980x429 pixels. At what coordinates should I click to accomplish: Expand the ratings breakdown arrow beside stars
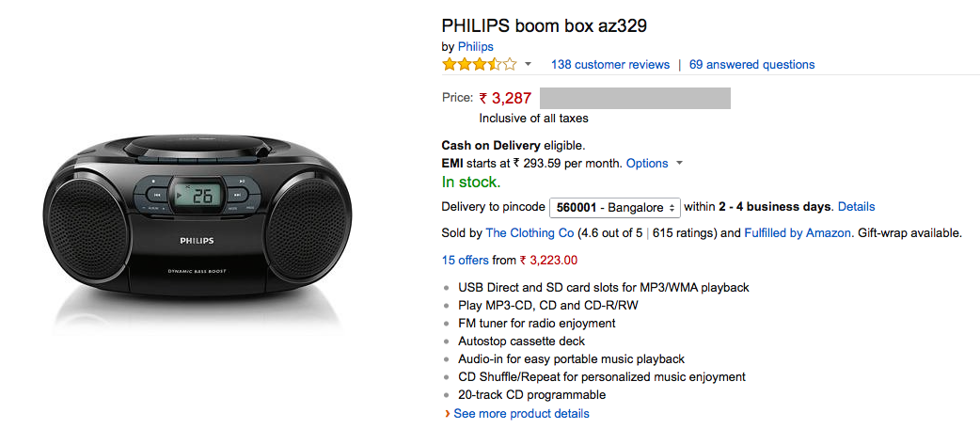pyautogui.click(x=528, y=65)
